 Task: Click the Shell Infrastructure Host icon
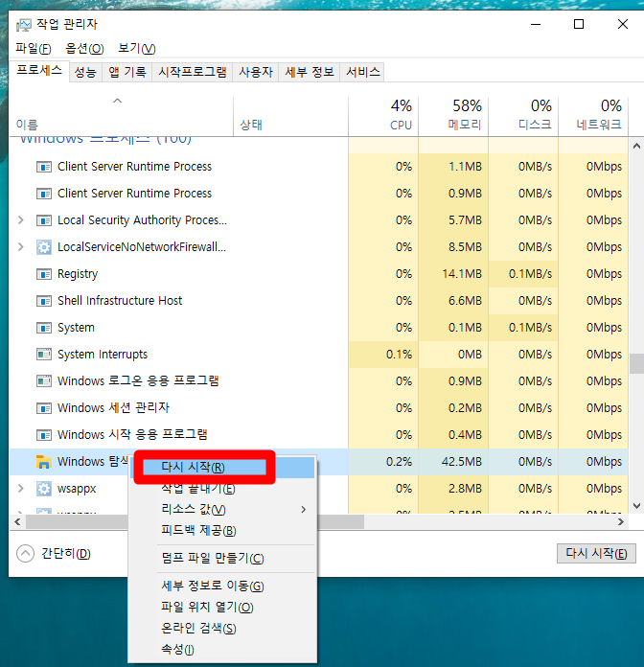point(44,301)
